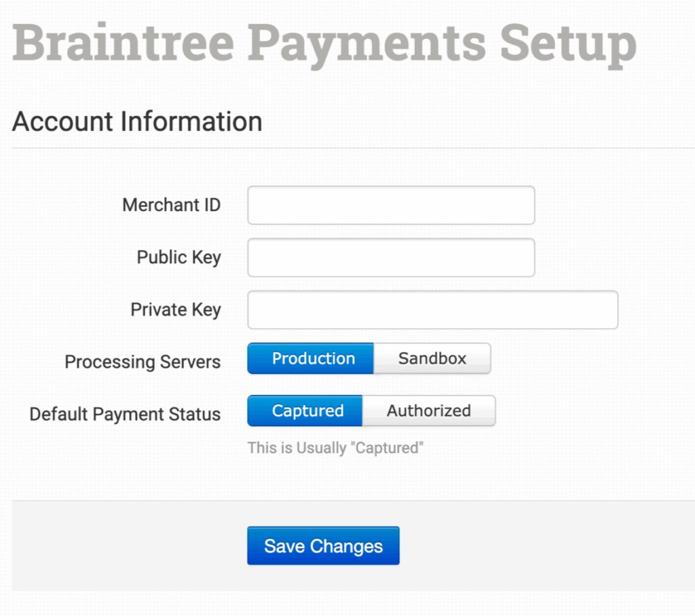Click the Public Key label text
Screen dimensions: 695x616
pos(179,257)
